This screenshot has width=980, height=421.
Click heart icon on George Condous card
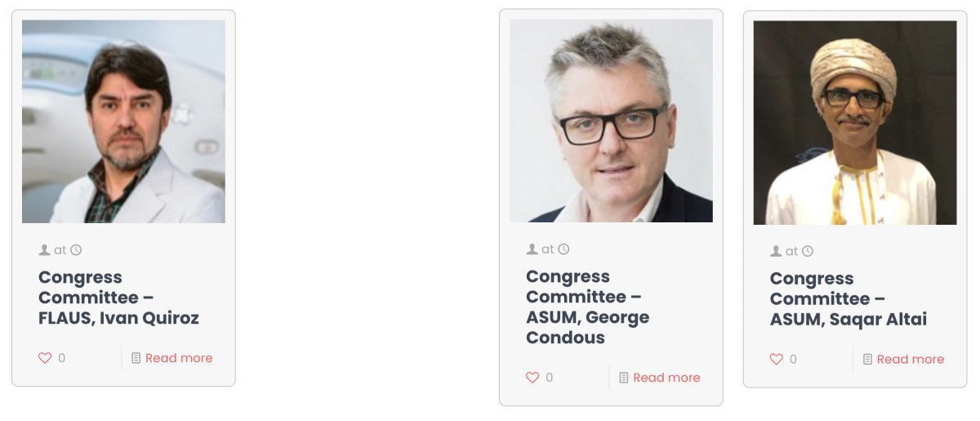[532, 378]
